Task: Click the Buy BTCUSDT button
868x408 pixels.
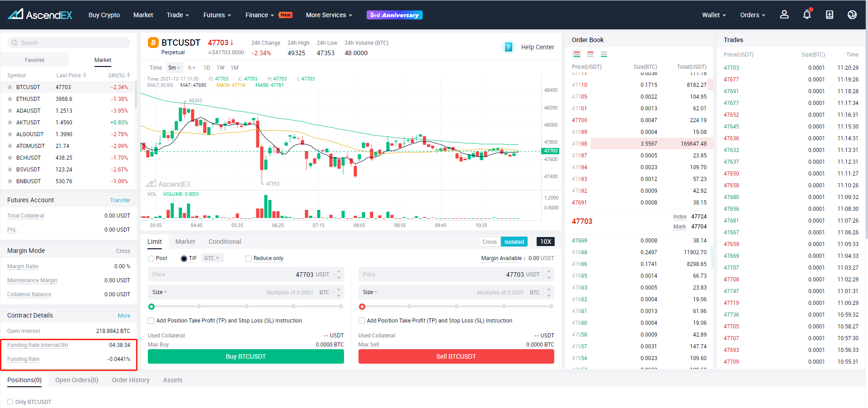Action: [x=246, y=356]
